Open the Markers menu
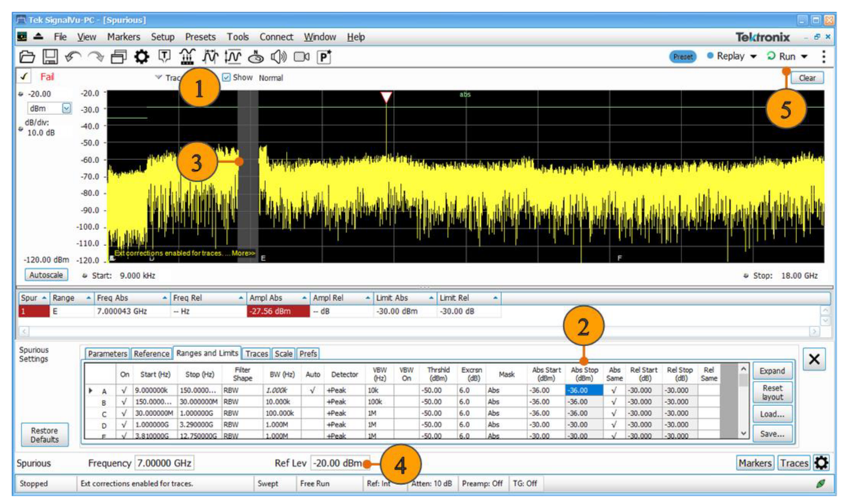 123,37
